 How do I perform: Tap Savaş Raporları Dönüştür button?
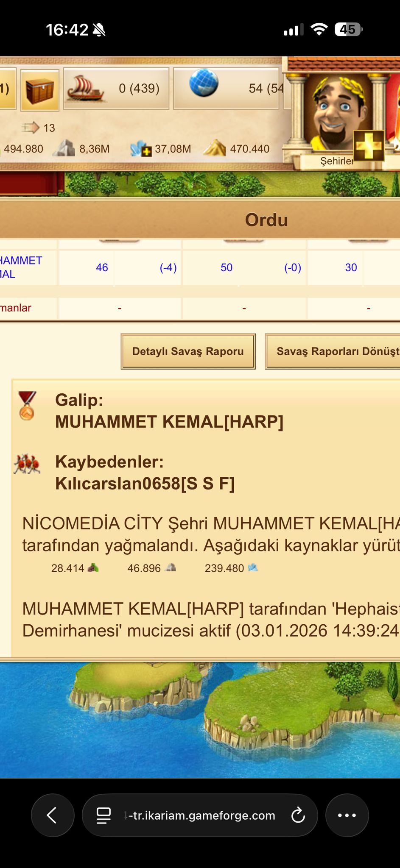coord(333,351)
